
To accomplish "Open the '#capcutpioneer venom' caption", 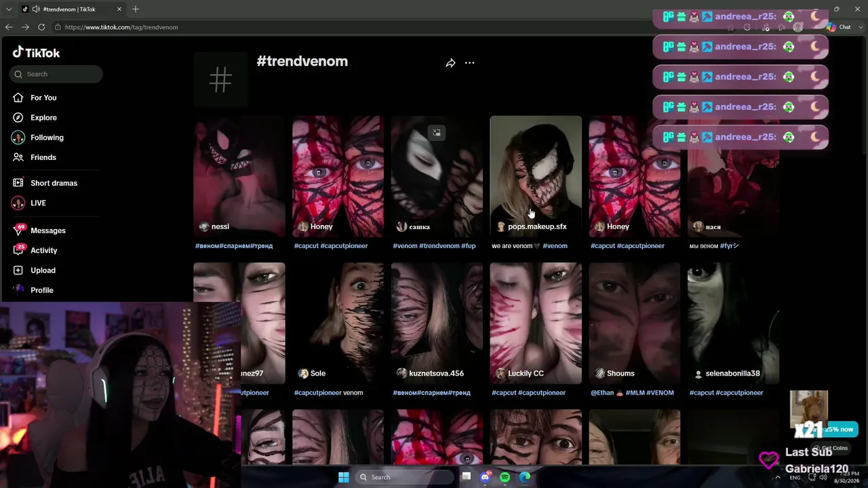I will point(328,393).
